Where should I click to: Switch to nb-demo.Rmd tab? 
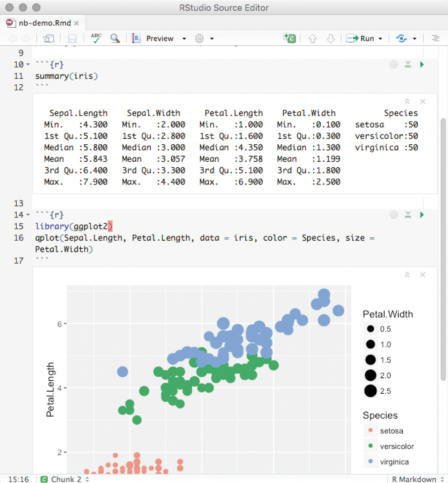[x=45, y=23]
